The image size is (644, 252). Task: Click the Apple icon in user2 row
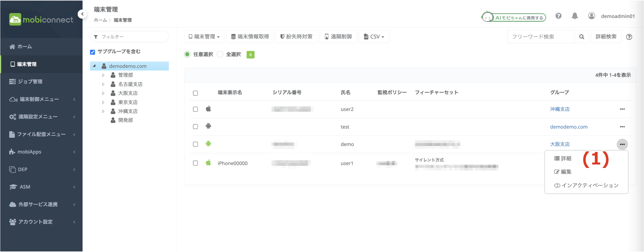[208, 109]
